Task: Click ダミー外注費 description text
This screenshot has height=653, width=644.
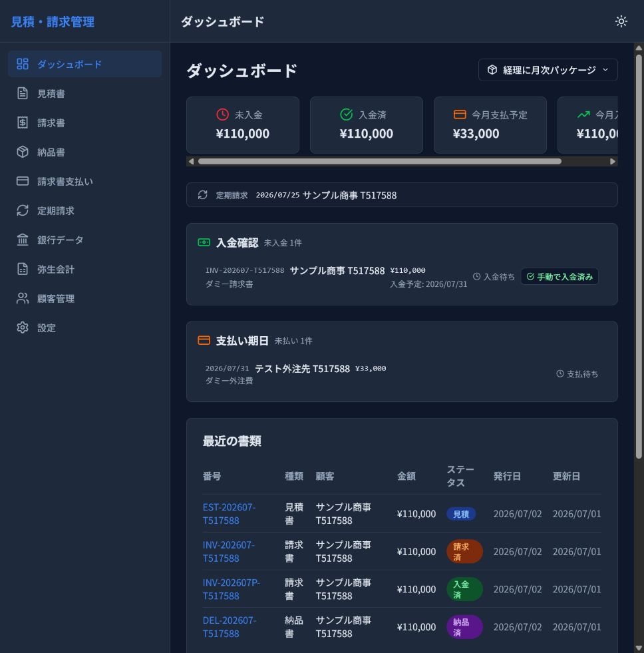Action: tap(229, 381)
